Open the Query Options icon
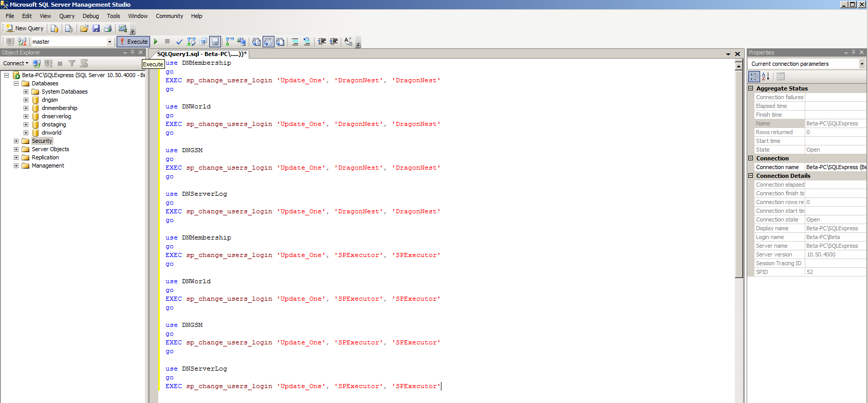Image resolution: width=868 pixels, height=403 pixels. [x=203, y=42]
